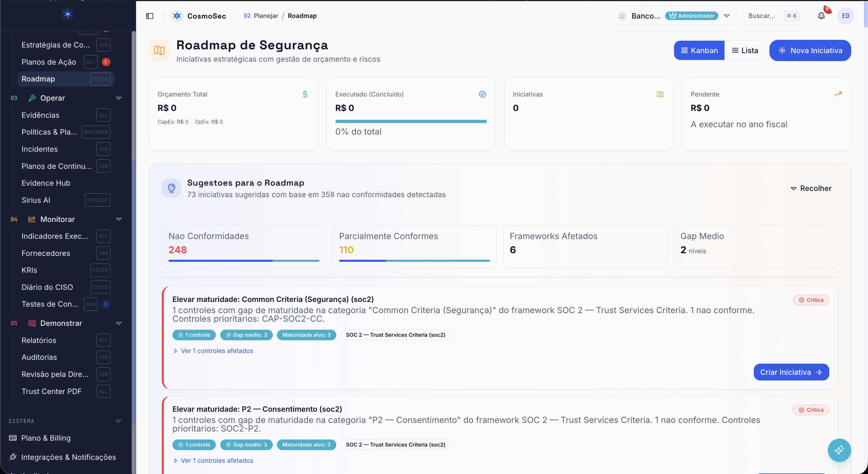Switch to Lista view
Image resolution: width=868 pixels, height=474 pixels.
pyautogui.click(x=745, y=50)
